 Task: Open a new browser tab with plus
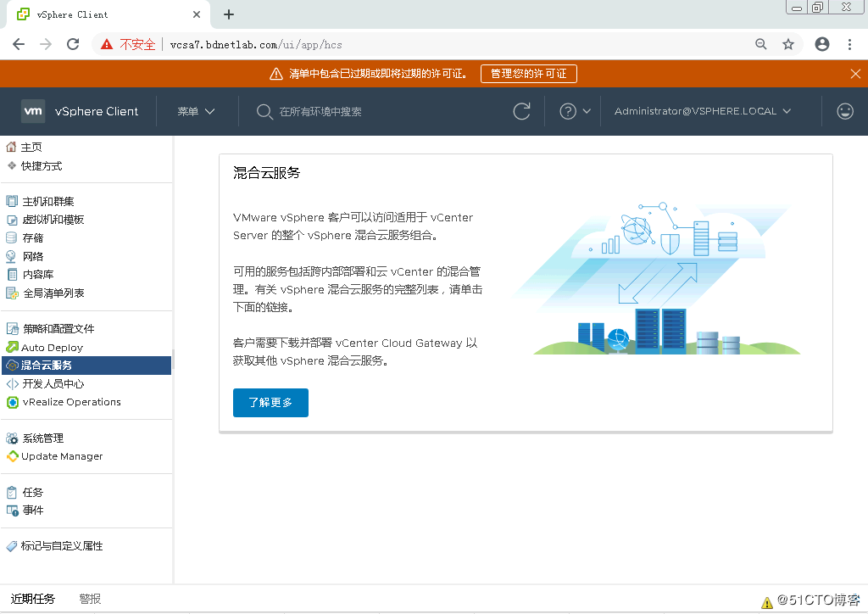pyautogui.click(x=229, y=14)
